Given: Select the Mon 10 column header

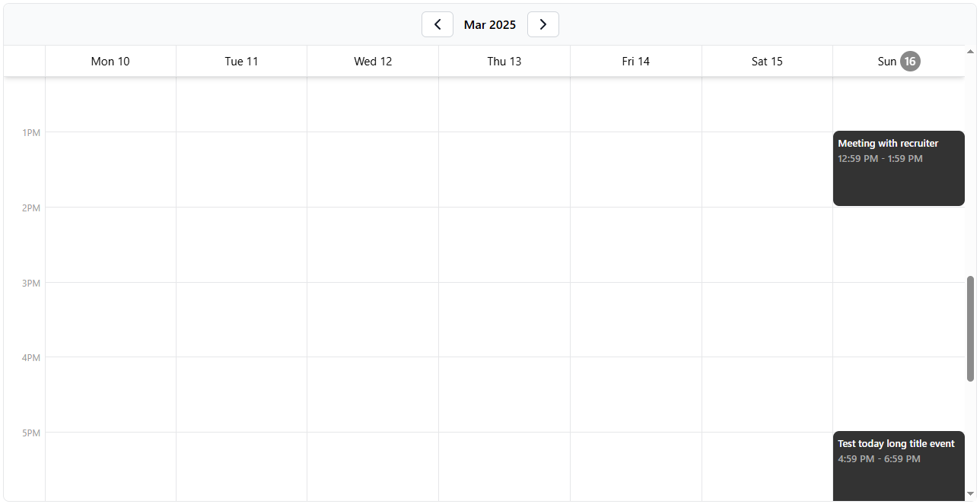Looking at the screenshot, I should click(110, 61).
